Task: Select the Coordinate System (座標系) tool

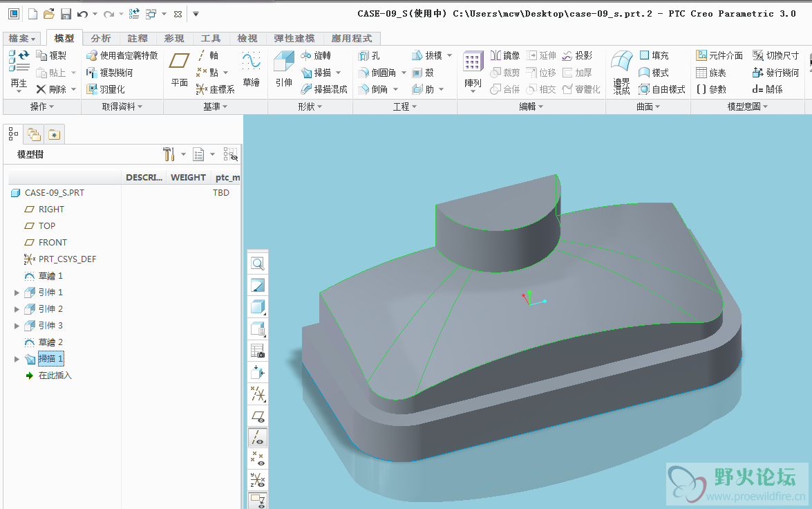Action: pos(216,89)
